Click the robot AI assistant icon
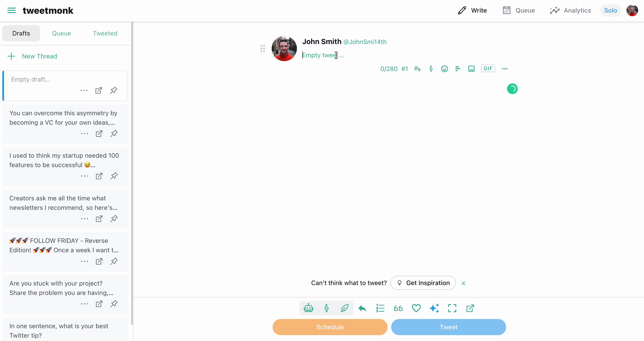Image resolution: width=644 pixels, height=341 pixels. (309, 308)
